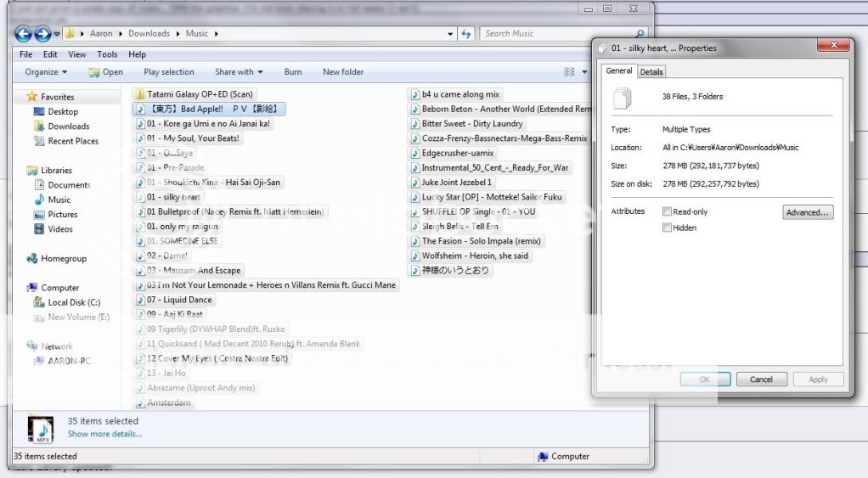
Task: Open the address bar history dropdown
Action: pyautogui.click(x=450, y=34)
